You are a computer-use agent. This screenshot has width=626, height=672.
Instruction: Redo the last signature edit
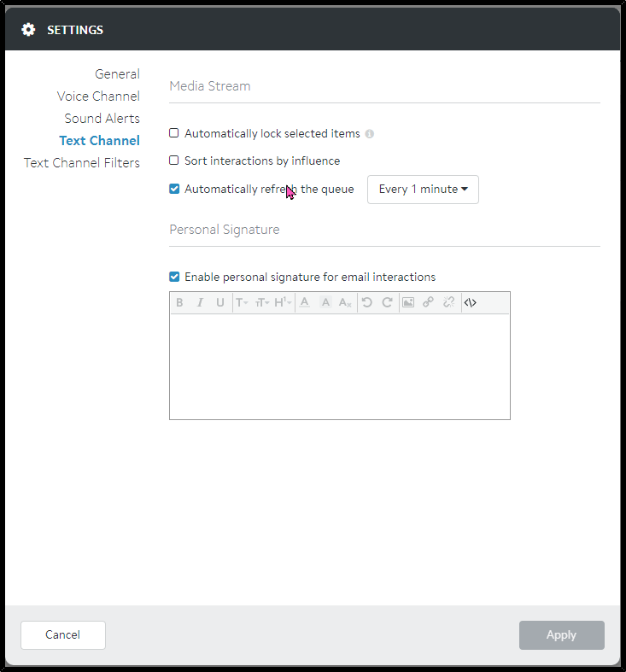click(x=387, y=302)
